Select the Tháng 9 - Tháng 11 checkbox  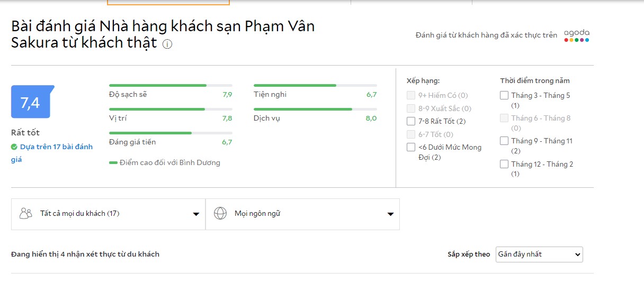click(x=504, y=141)
